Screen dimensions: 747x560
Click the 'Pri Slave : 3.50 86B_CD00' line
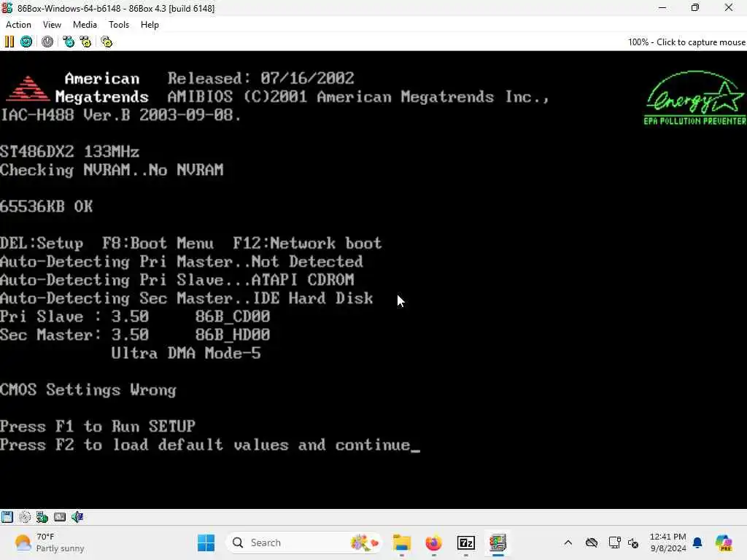[135, 316]
